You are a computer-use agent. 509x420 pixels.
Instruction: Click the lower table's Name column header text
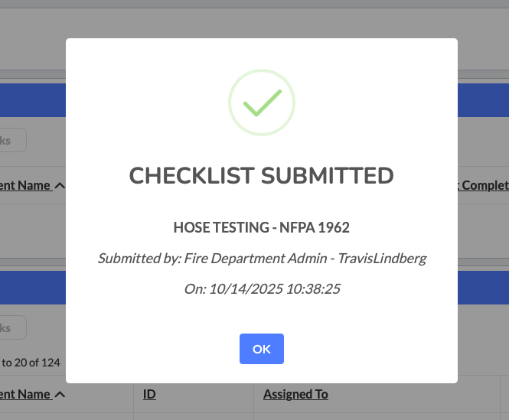[25, 395]
